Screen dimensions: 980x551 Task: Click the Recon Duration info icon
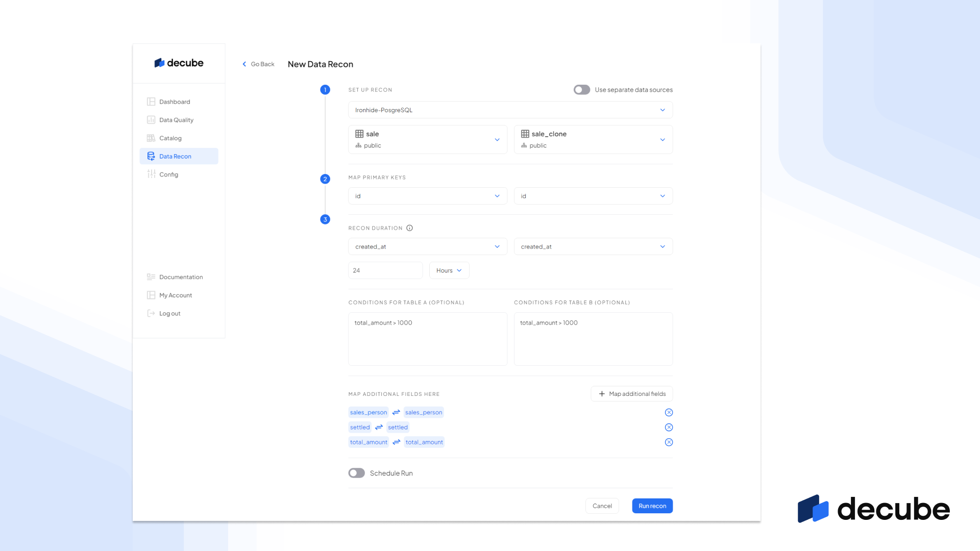click(409, 228)
